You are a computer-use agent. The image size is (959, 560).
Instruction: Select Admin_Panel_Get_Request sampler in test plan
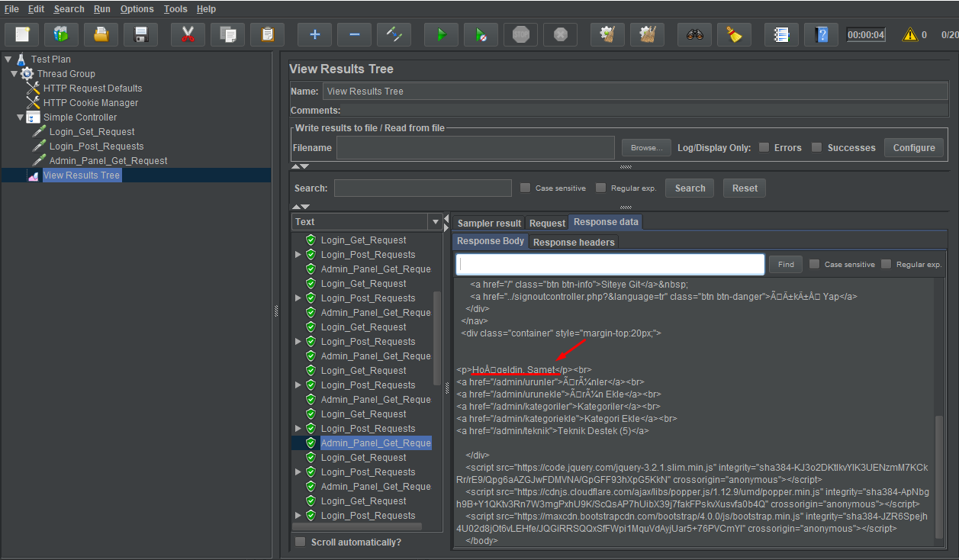[x=108, y=160]
